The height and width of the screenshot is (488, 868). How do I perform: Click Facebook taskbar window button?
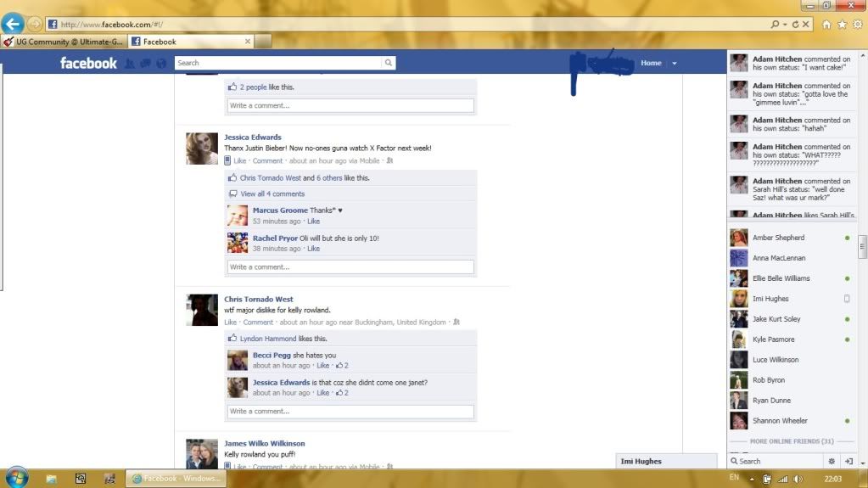[x=176, y=479]
